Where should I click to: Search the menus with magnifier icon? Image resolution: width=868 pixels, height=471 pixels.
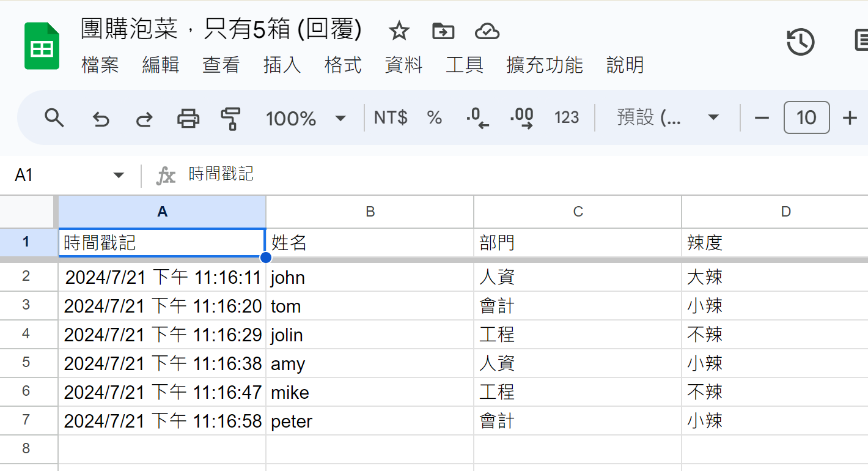(54, 117)
